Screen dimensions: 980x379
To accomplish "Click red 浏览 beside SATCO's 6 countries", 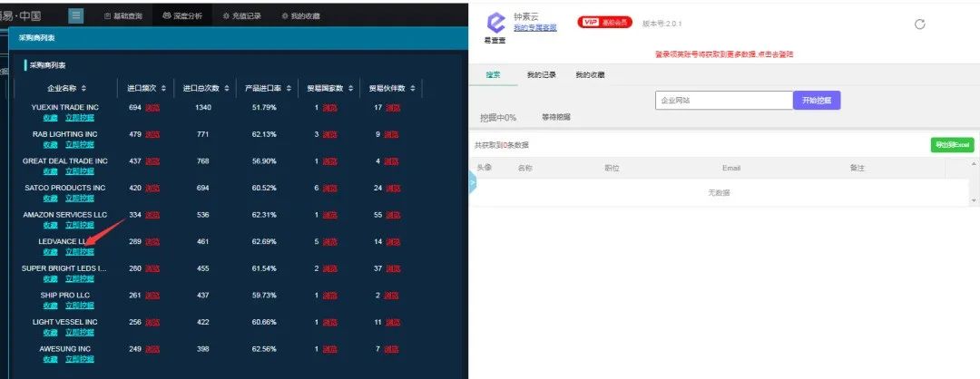I will (x=330, y=188).
